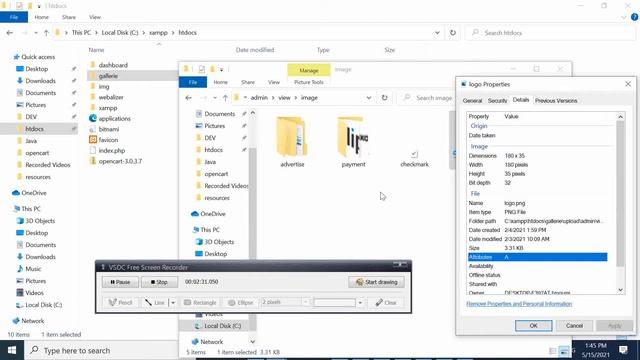The width and height of the screenshot is (640, 360).
Task: Open the advertise folder in image window
Action: click(x=292, y=142)
